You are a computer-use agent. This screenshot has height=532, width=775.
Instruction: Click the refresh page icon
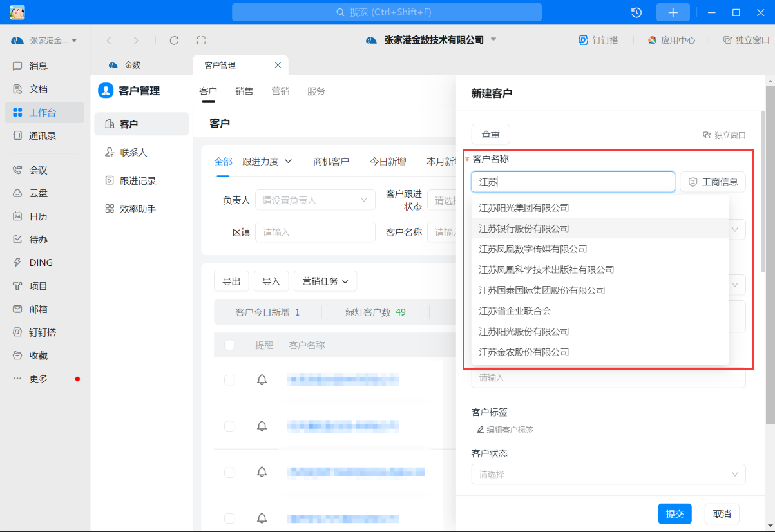pyautogui.click(x=174, y=40)
